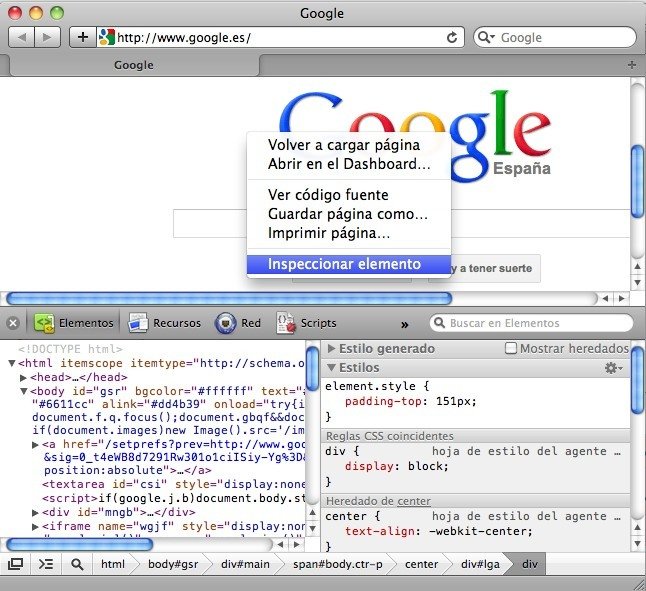
Task: Select the script google.j.b line
Action: (173, 498)
